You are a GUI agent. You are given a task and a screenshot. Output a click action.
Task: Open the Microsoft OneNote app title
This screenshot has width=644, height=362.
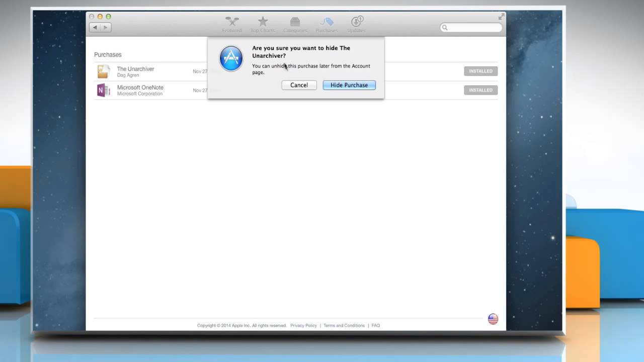click(140, 87)
